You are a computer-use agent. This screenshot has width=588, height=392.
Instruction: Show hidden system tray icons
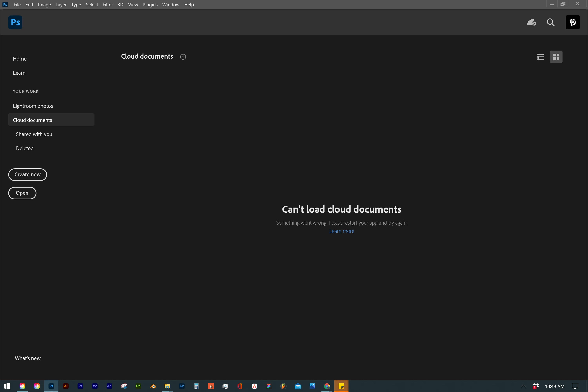pyautogui.click(x=523, y=386)
